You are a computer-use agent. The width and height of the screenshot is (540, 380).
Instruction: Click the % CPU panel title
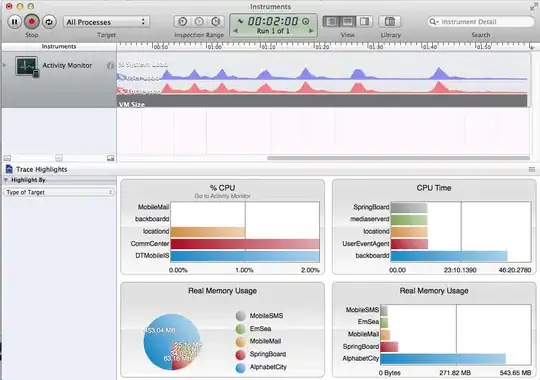coord(222,188)
